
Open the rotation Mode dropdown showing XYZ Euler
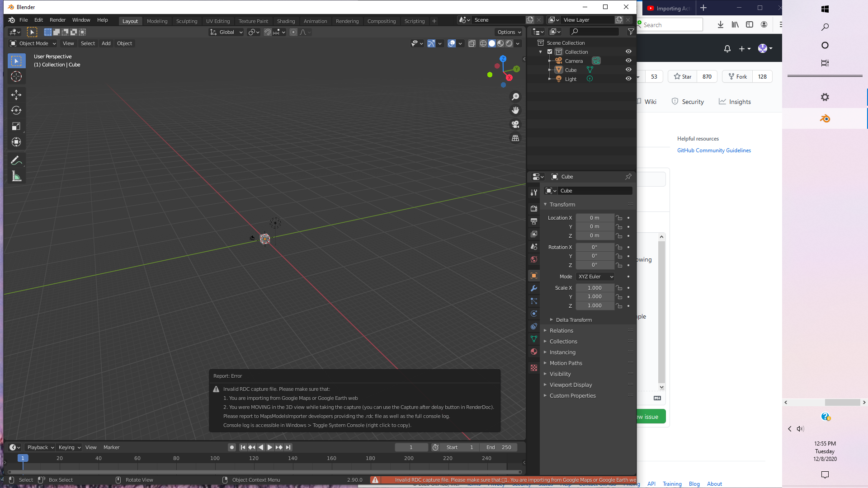(595, 276)
